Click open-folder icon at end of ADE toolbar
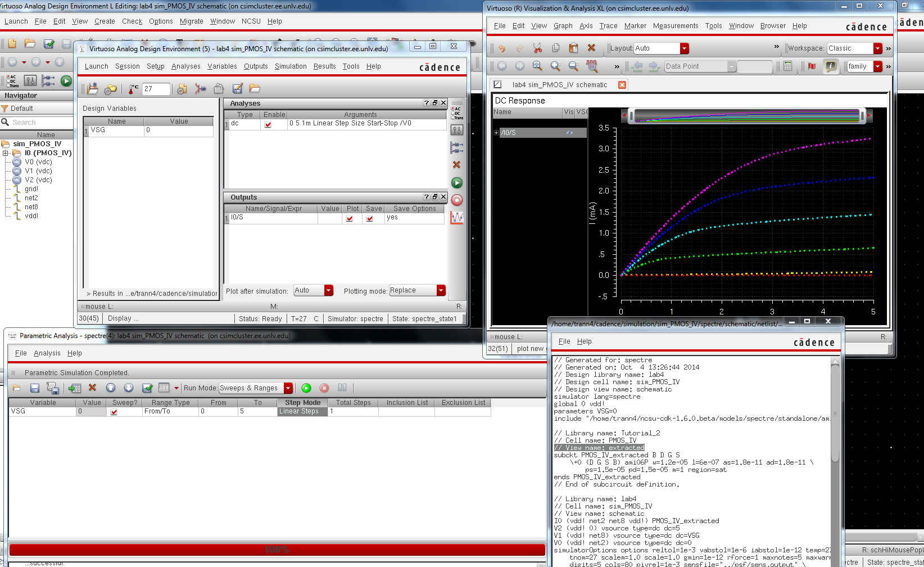The image size is (924, 567). (255, 88)
